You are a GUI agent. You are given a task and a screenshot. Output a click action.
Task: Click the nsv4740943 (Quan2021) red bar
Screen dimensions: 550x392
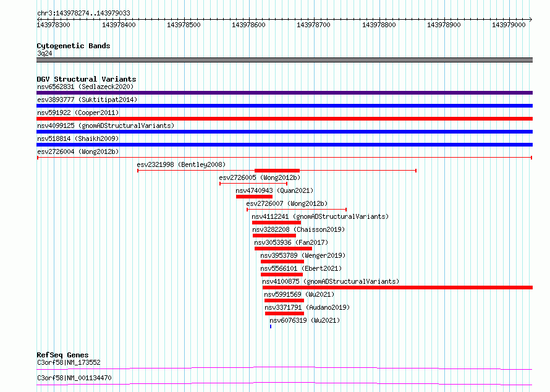[255, 197]
